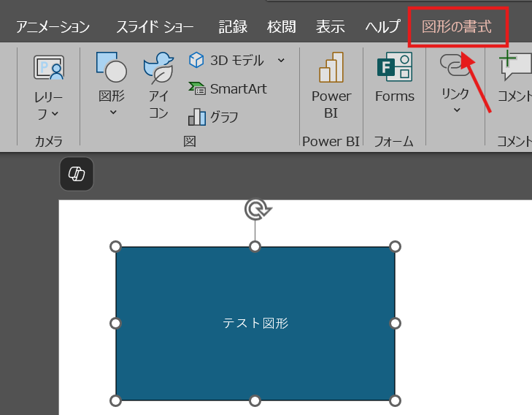Open the 図形の書式 tab
Screen dimensions: 532x415
click(x=457, y=27)
